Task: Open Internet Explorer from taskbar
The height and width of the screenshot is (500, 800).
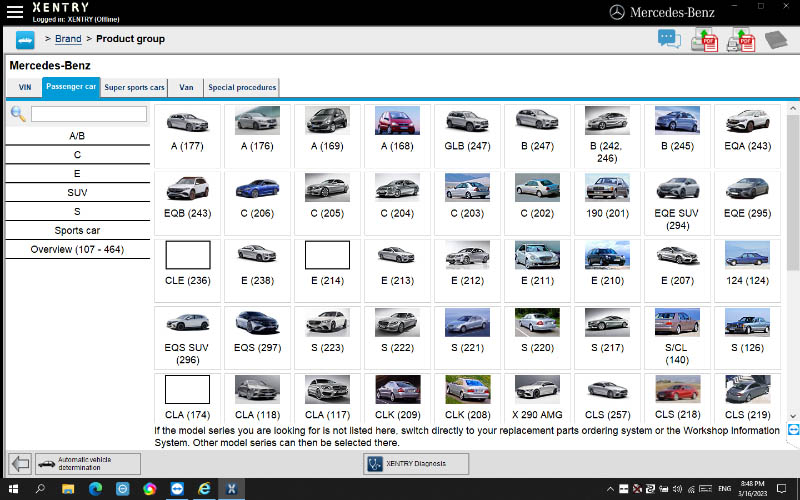Action: (204, 489)
